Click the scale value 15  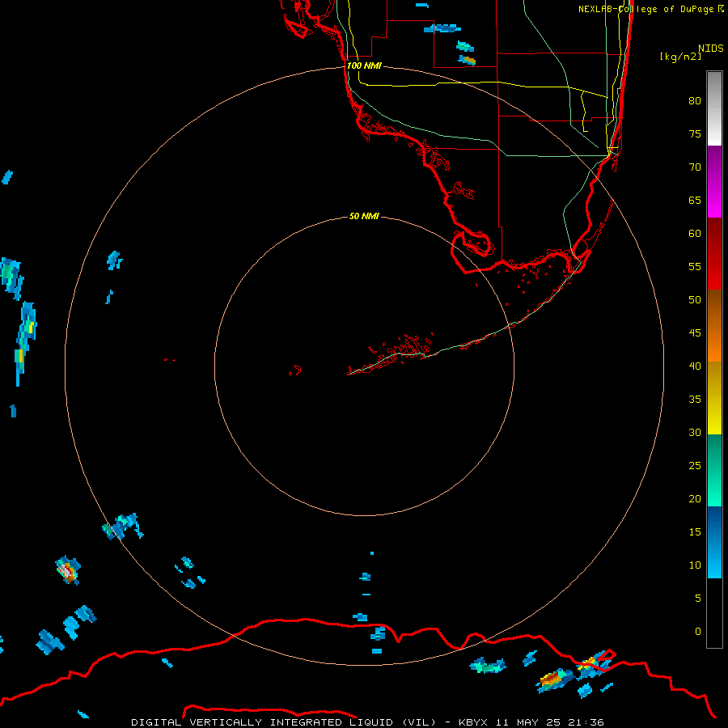pos(695,531)
